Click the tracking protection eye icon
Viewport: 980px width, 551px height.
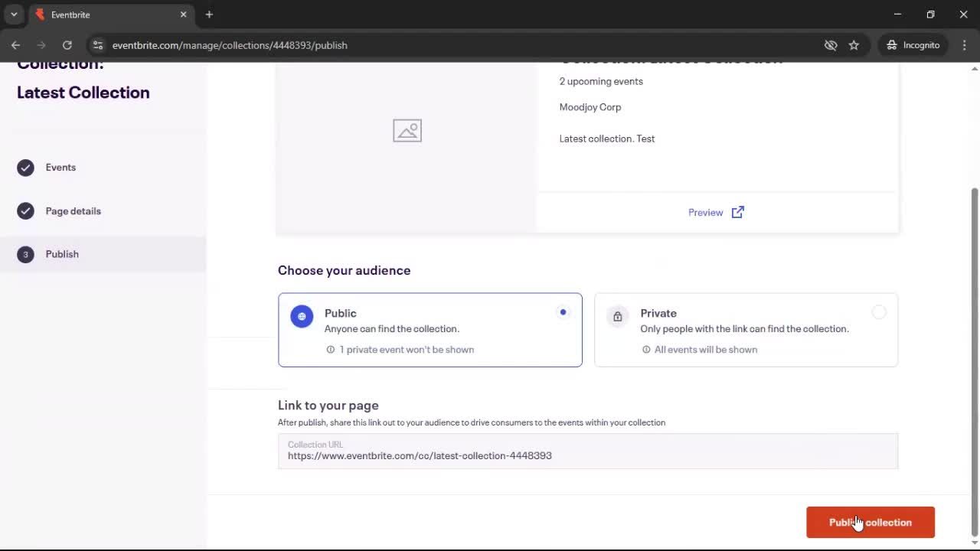tap(831, 45)
